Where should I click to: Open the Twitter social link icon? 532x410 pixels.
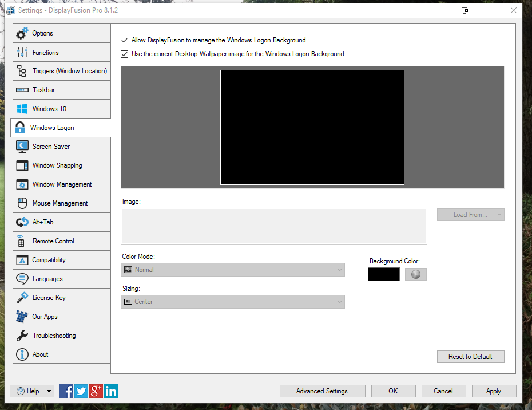[81, 391]
